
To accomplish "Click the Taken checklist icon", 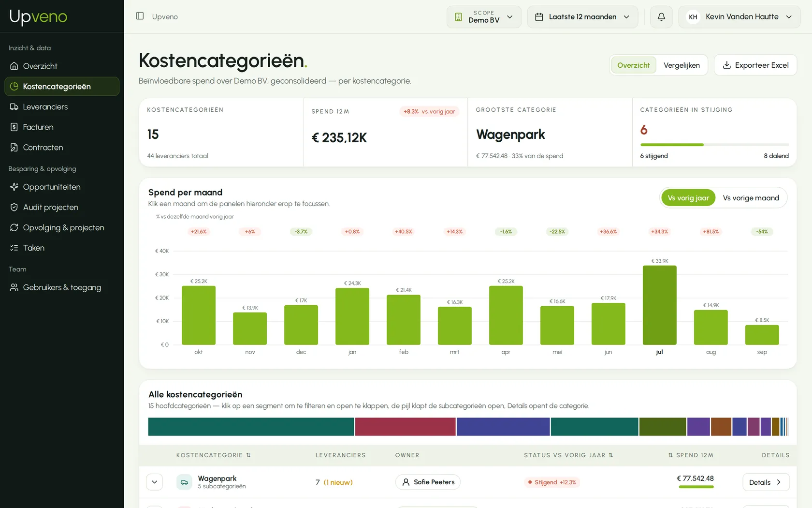I will (14, 248).
